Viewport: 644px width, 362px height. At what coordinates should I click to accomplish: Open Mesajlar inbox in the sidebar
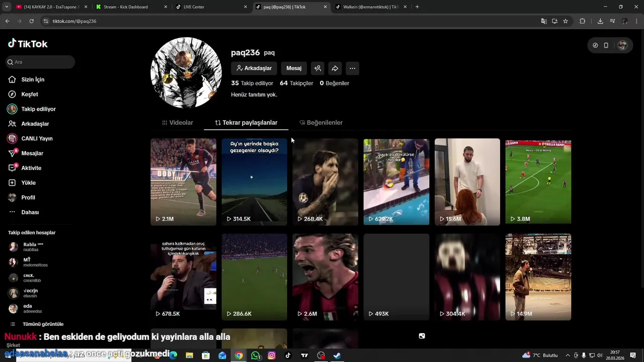point(32,153)
